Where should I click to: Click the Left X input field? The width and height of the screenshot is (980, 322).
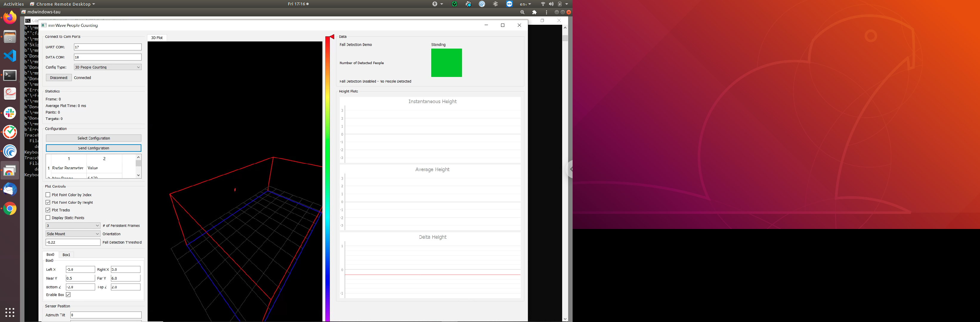pos(80,269)
